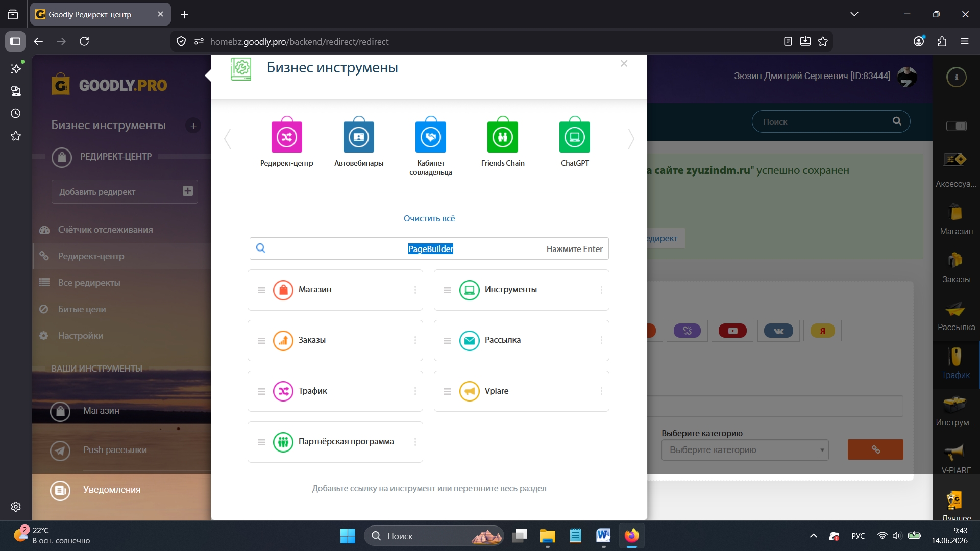The image size is (980, 551).
Task: Reload the page in browser toolbar
Action: (x=85, y=41)
